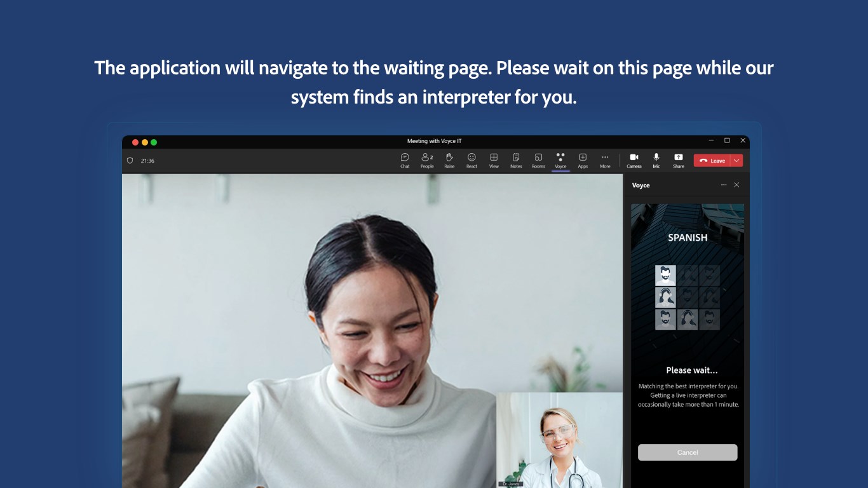
Task: Select the Voyce app tab
Action: click(560, 160)
